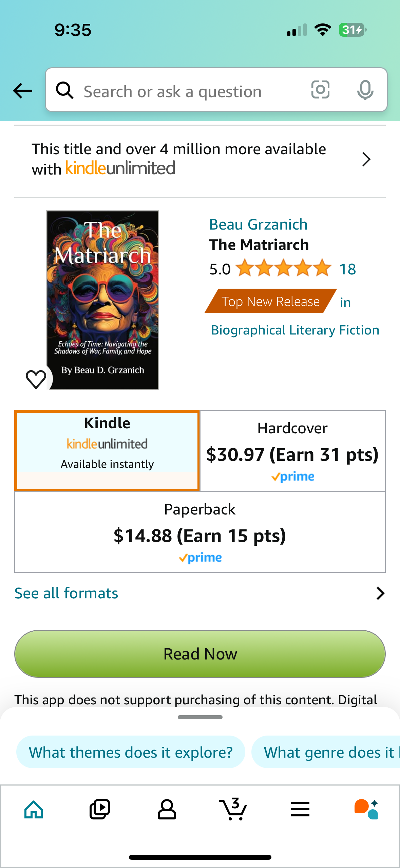400x868 pixels.
Task: Select the Hardcover format option
Action: (x=292, y=450)
